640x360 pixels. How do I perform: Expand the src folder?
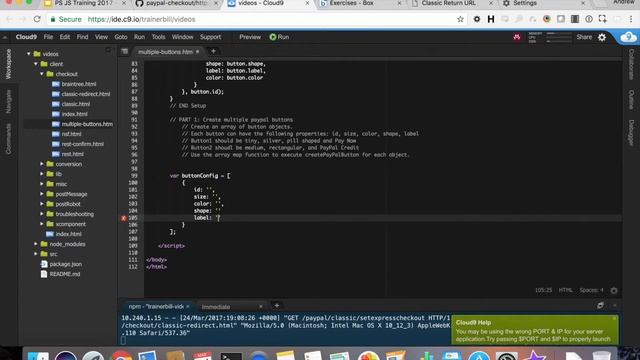click(x=36, y=254)
